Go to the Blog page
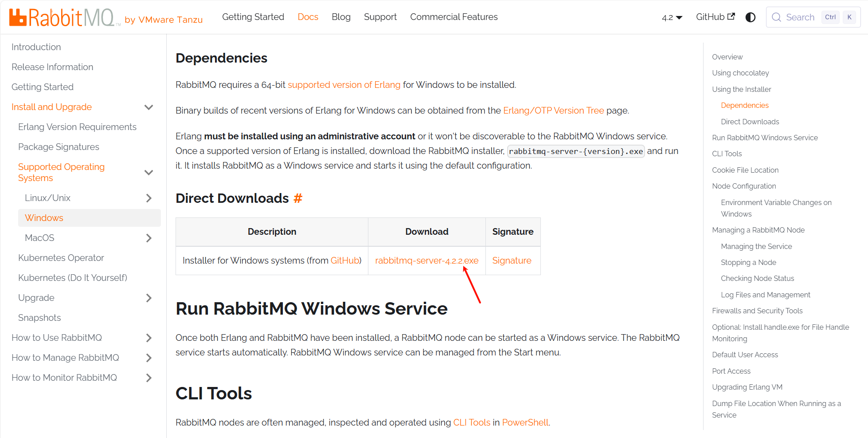The width and height of the screenshot is (868, 438). pos(341,17)
